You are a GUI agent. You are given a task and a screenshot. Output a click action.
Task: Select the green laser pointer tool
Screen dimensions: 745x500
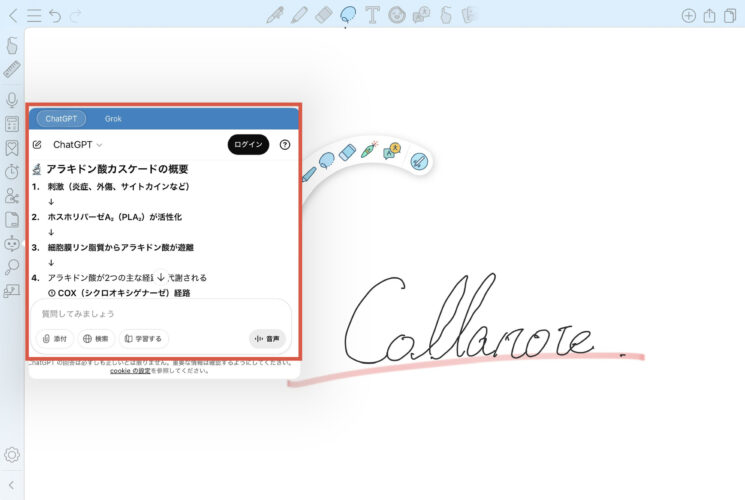369,149
